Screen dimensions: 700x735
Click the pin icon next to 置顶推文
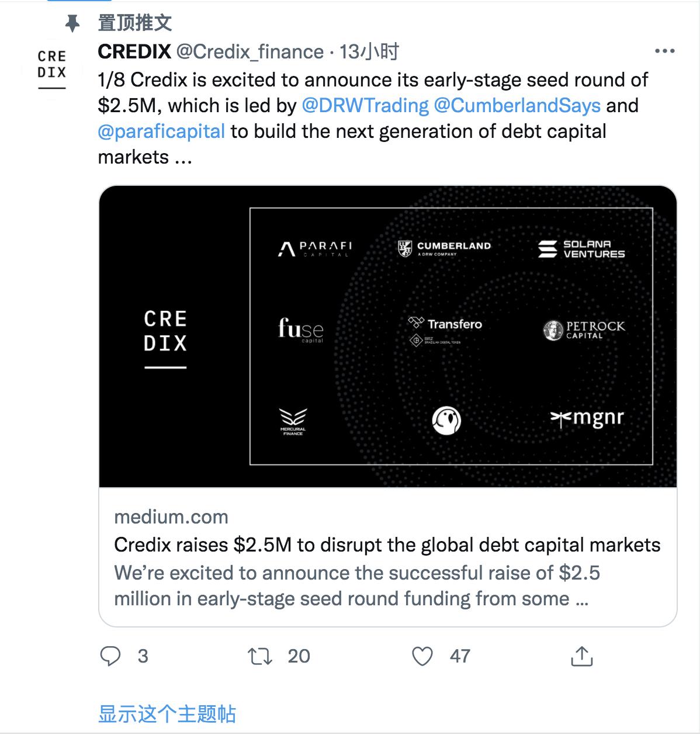coord(73,23)
